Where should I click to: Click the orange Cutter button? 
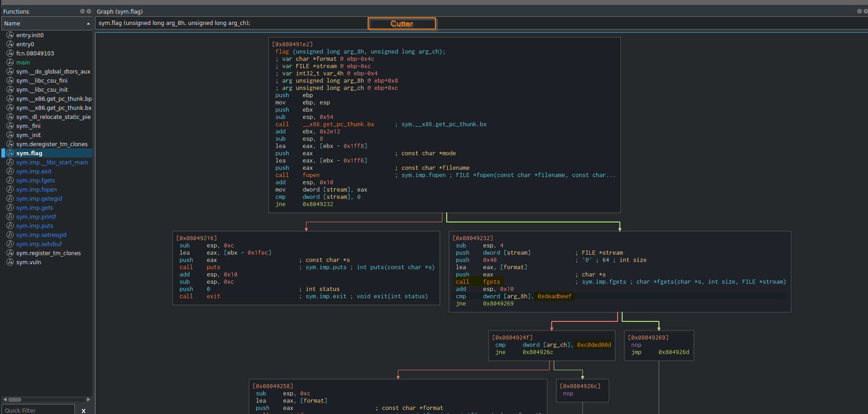[402, 24]
